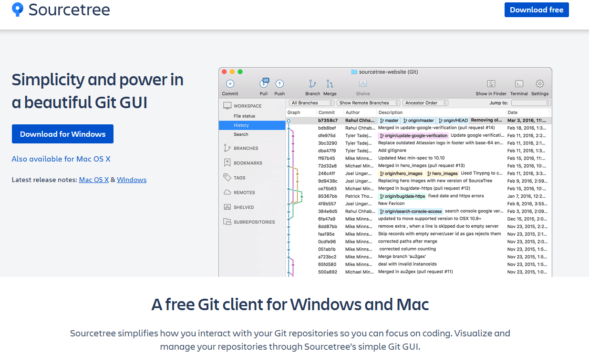Open the Mac OS X release notes link
Screen dimensions: 589x364
[x=94, y=180]
